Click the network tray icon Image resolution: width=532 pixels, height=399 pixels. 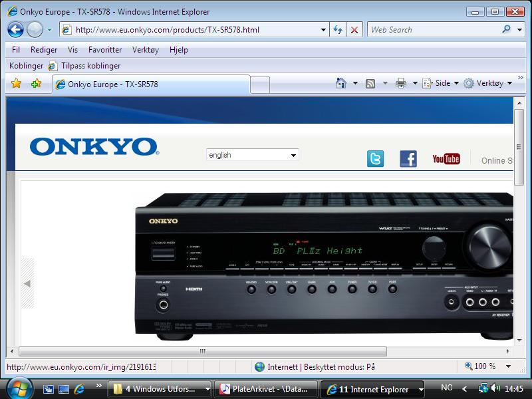(483, 388)
